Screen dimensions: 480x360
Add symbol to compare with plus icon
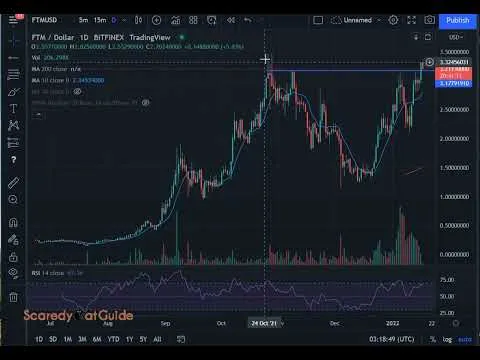[x=156, y=20]
